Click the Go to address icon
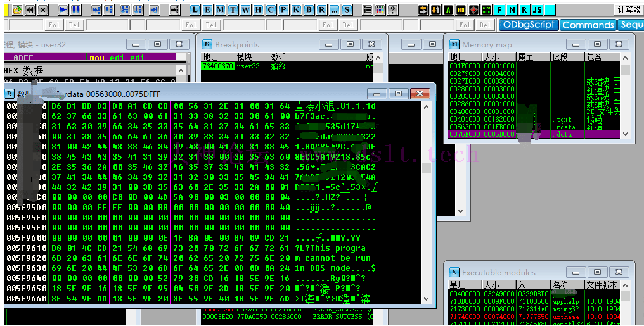Image resolution: width=644 pixels, height=326 pixels. tap(174, 9)
